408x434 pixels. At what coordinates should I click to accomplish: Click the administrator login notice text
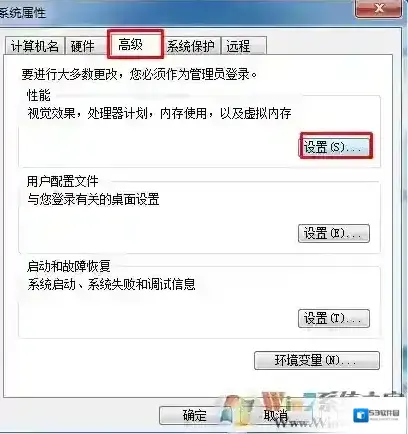click(139, 74)
